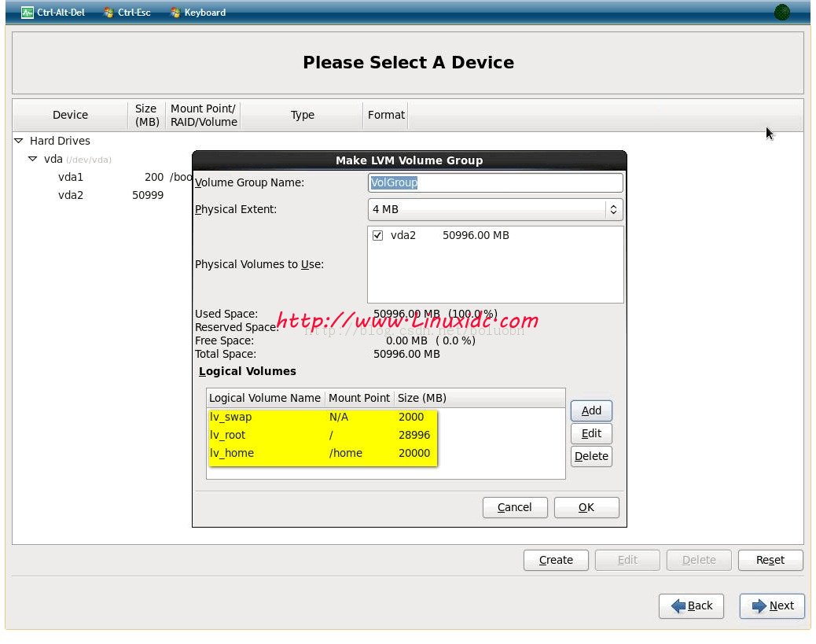Sort by Logical Volume Name column header
Screen dimensions: 816x644
click(265, 398)
